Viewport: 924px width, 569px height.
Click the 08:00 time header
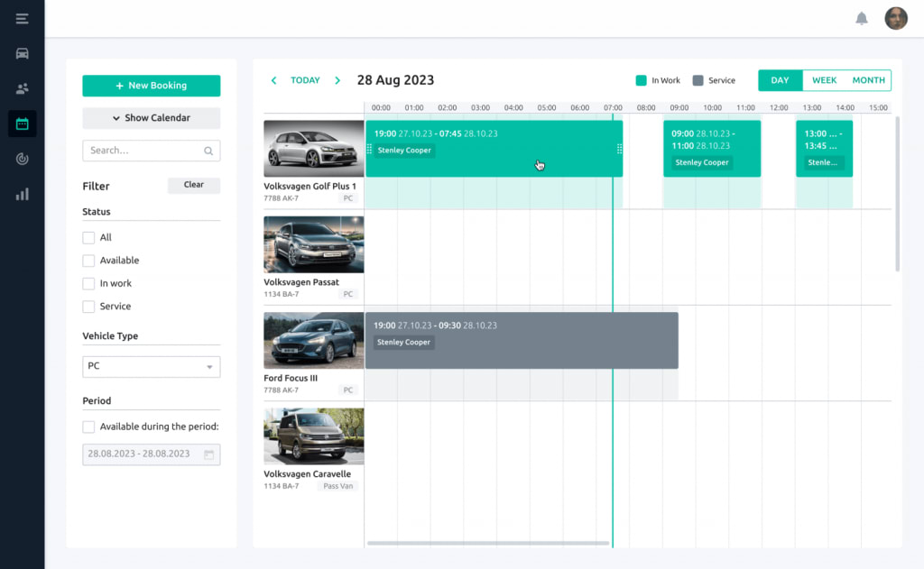click(646, 108)
